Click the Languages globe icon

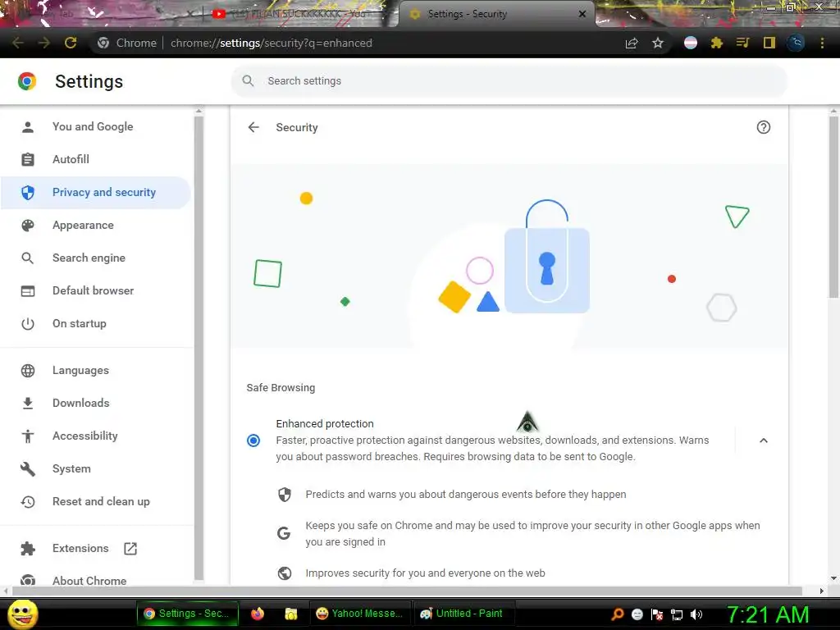point(28,371)
